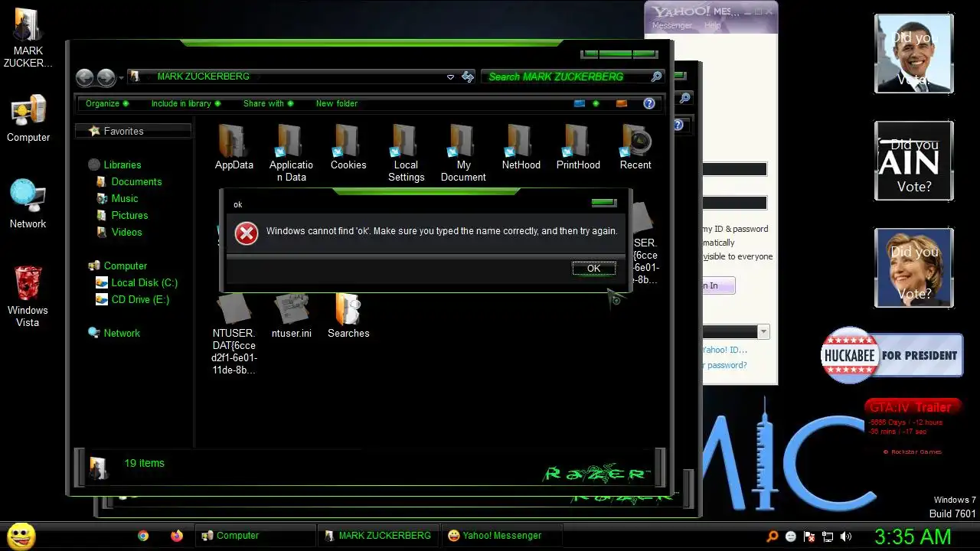
Task: Open the My Document folder
Action: point(463,153)
